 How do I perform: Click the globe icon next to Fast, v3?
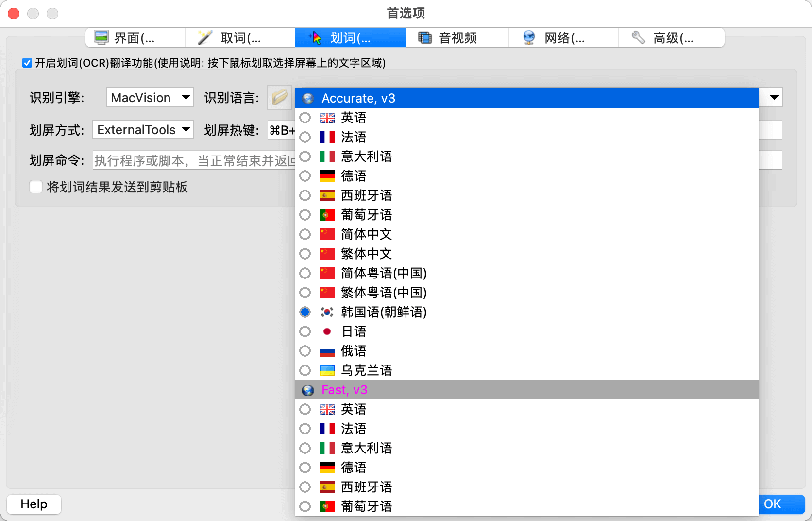click(307, 390)
